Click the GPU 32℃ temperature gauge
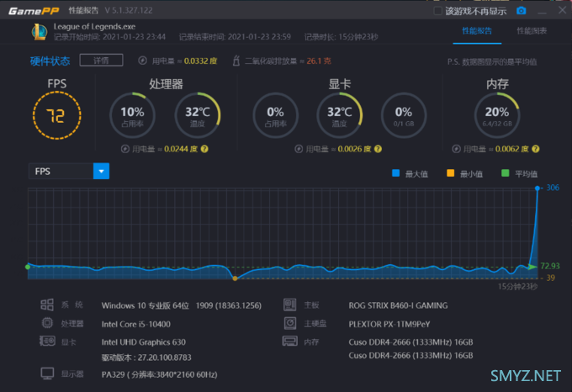The width and height of the screenshot is (572, 392). (339, 115)
